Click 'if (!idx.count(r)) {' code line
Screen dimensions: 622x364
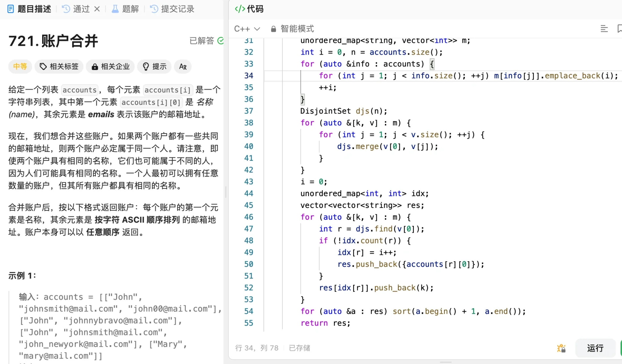pyautogui.click(x=365, y=241)
